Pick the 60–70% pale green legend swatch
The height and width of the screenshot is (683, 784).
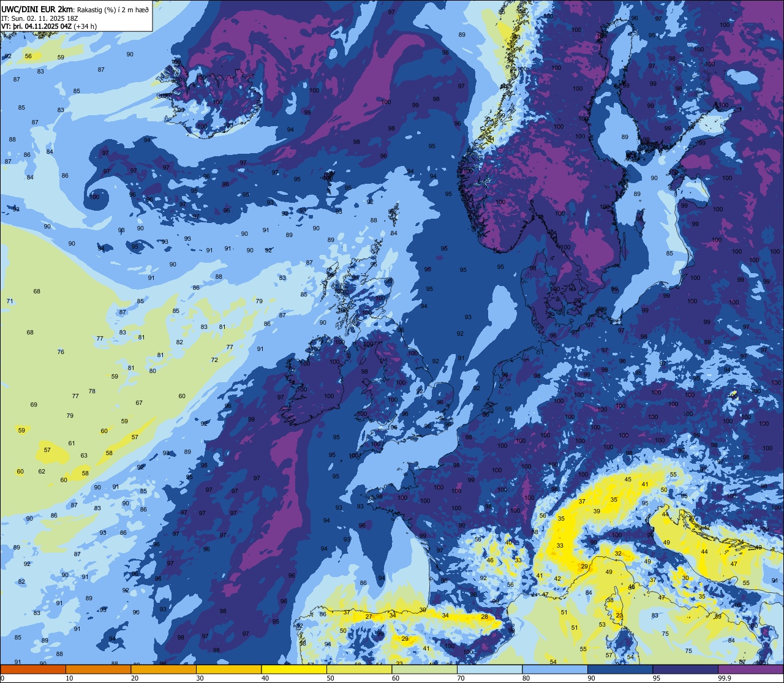pos(424,669)
